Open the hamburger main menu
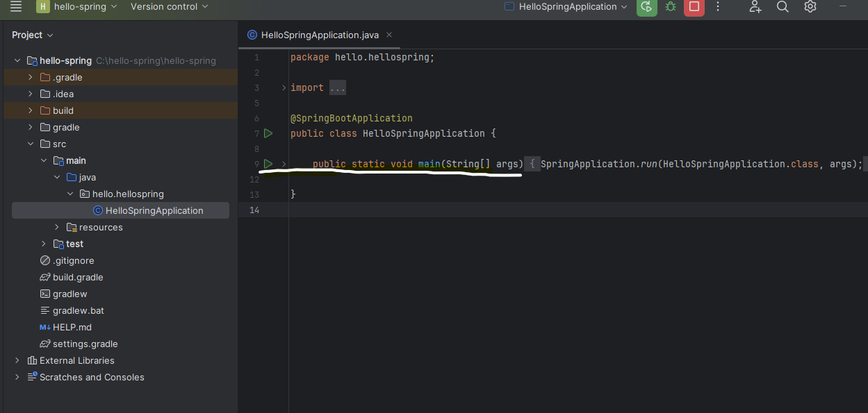 coord(16,7)
